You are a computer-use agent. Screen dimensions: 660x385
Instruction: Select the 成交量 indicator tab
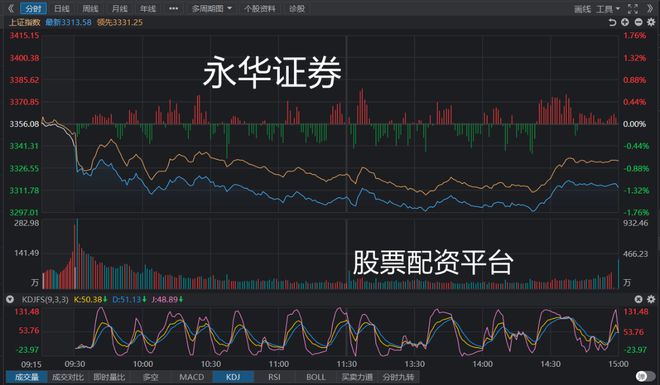[27, 377]
